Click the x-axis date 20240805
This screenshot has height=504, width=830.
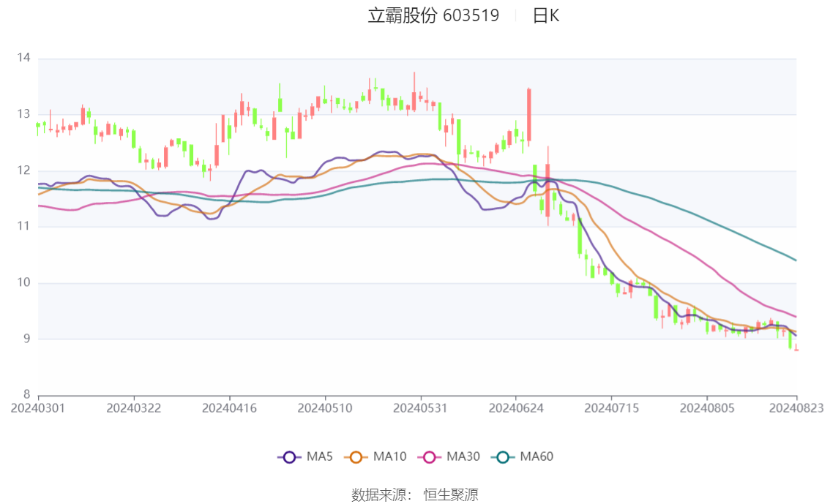tap(706, 408)
